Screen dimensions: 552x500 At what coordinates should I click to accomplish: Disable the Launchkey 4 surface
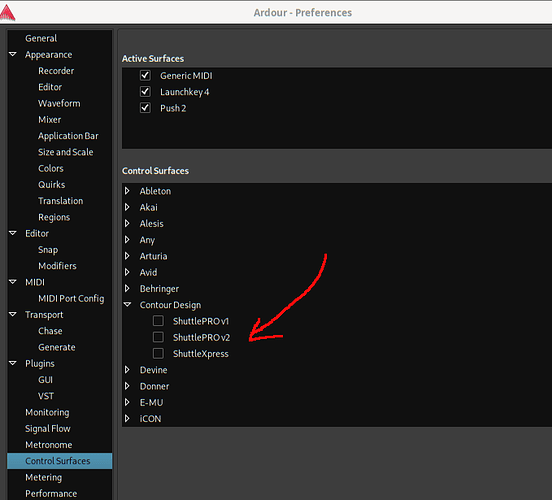145,92
